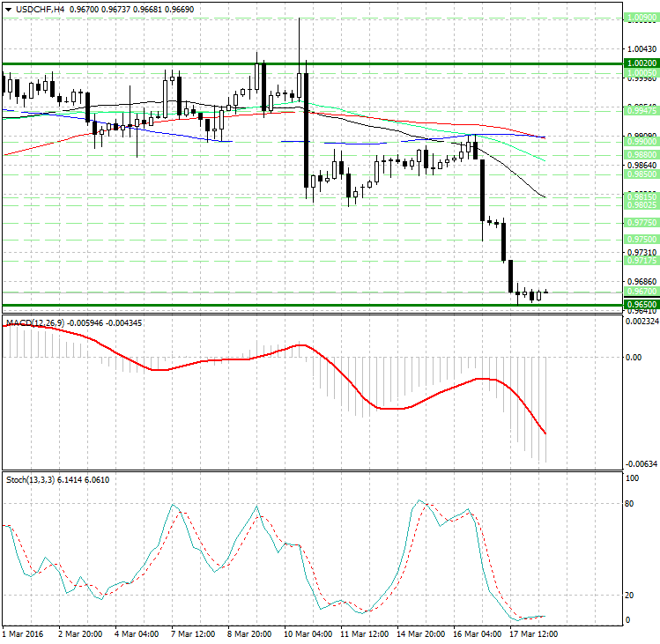Click the Stochastic 20 level scale label
Image resolution: width=660 pixels, height=644 pixels.
[631, 595]
